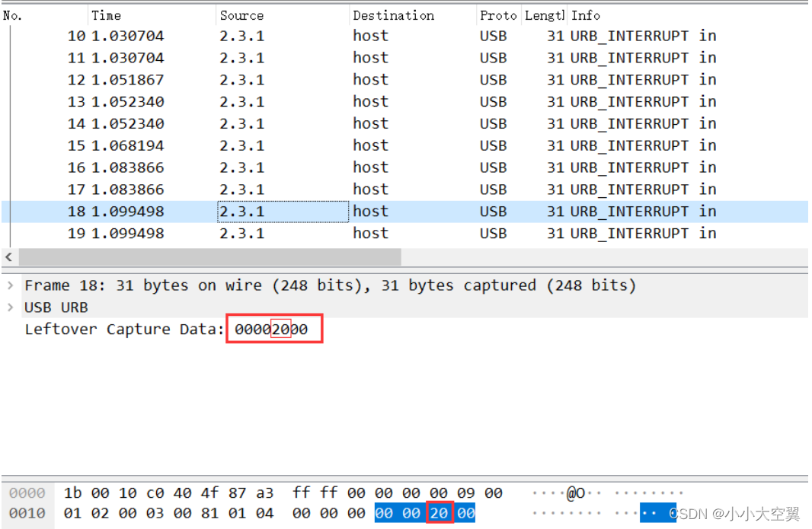Click the Destination column header
The image size is (812, 529).
393,14
